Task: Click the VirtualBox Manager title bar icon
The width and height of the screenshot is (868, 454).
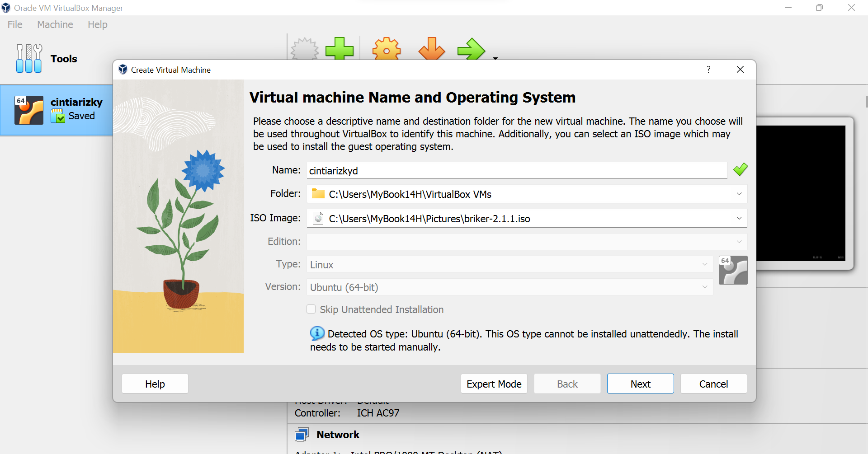Action: click(x=6, y=8)
